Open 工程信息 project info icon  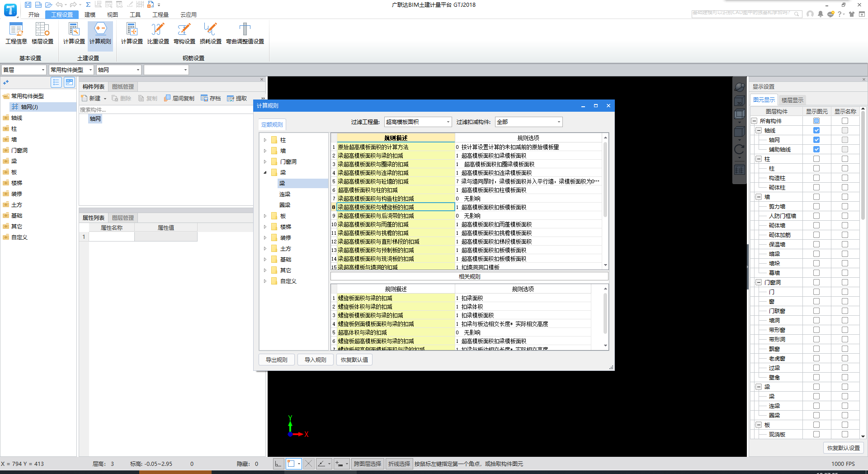coord(16,33)
